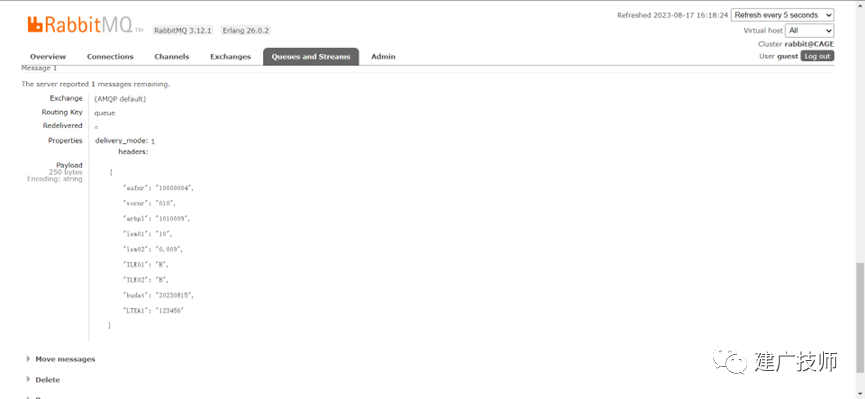Click the Payload field label
865x399 pixels.
(x=69, y=165)
